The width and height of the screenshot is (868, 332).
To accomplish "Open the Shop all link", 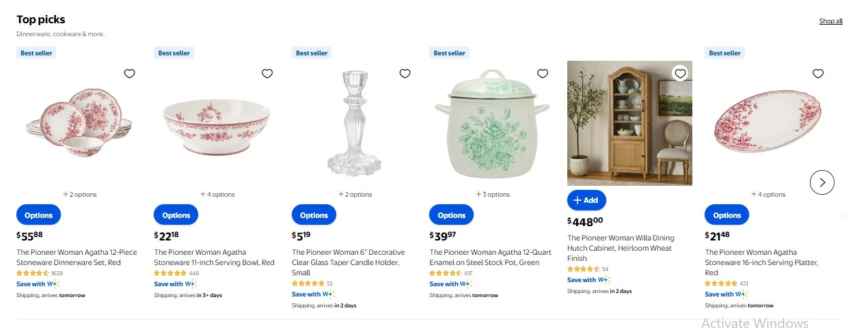I will (830, 21).
